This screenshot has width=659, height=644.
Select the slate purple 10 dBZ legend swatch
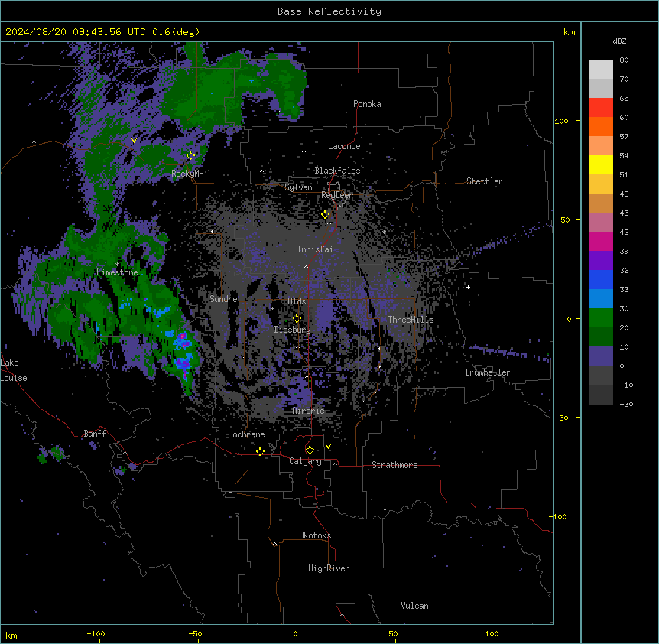point(601,356)
